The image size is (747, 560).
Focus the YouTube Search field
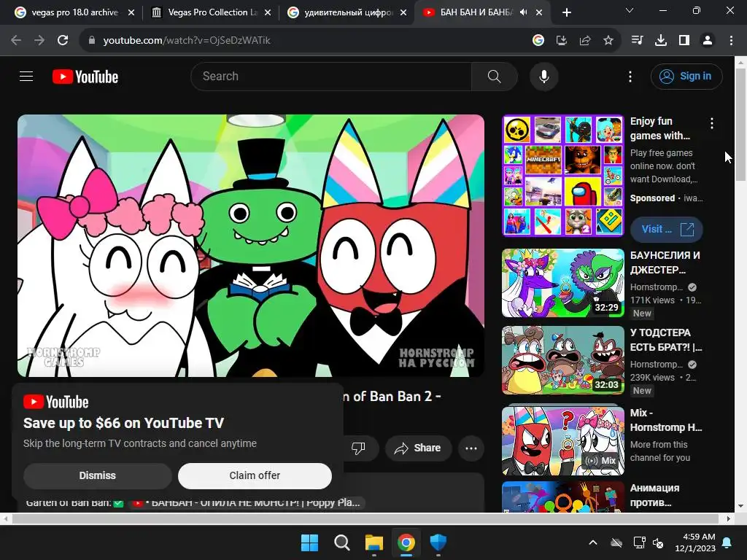pyautogui.click(x=332, y=76)
